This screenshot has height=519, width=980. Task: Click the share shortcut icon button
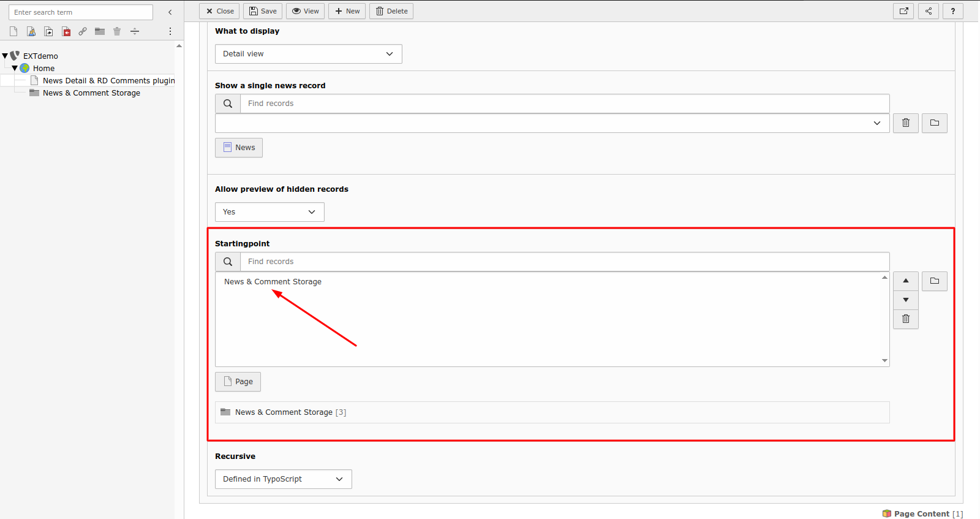(929, 11)
